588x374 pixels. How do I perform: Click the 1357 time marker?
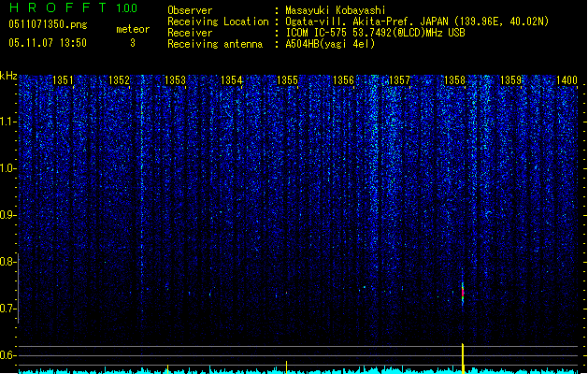point(400,80)
